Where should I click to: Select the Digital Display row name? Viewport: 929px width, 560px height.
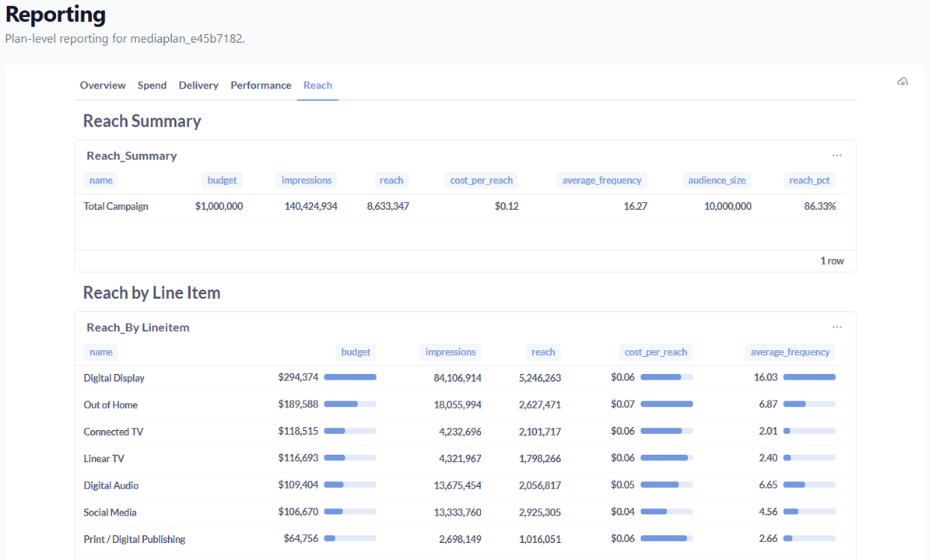[114, 378]
